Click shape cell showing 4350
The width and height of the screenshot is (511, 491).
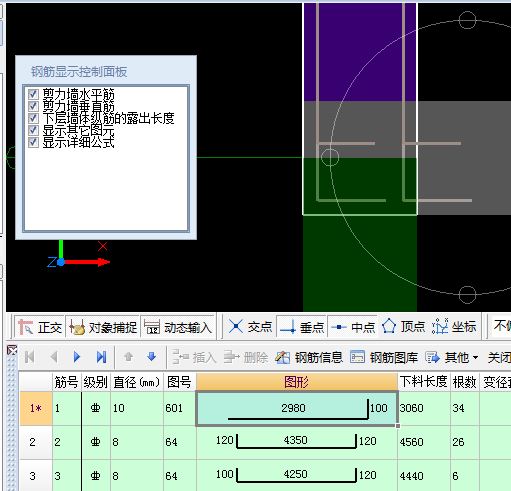(x=297, y=442)
